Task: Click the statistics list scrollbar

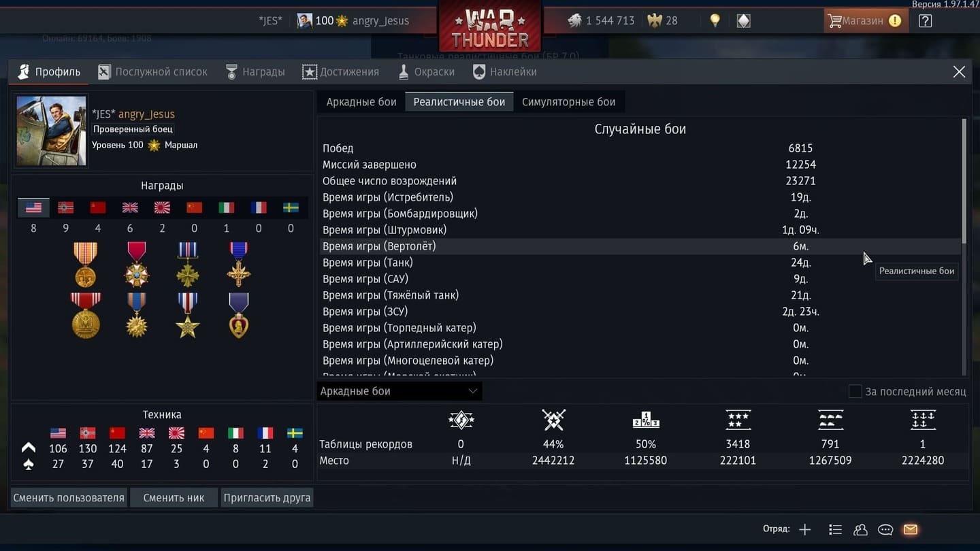Action: [x=964, y=180]
